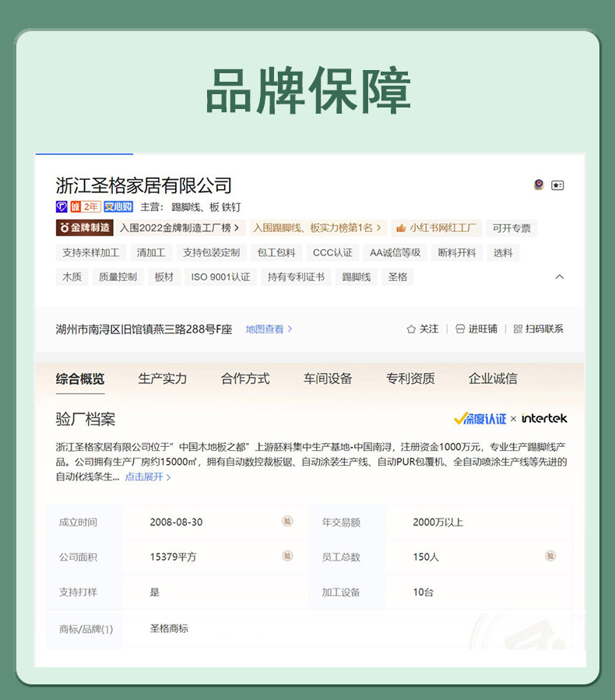Click the AA诚信等级 tag
The height and width of the screenshot is (700, 615).
pos(395,253)
